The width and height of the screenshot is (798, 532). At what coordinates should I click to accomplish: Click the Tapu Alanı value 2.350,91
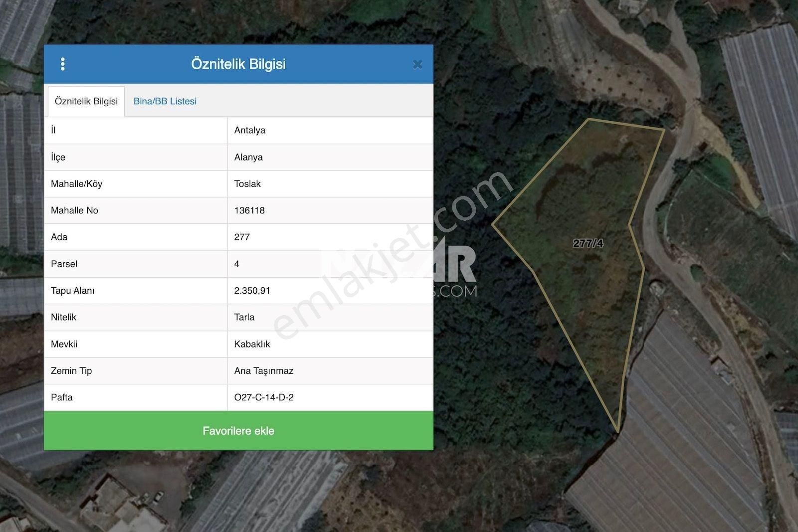[x=252, y=291]
